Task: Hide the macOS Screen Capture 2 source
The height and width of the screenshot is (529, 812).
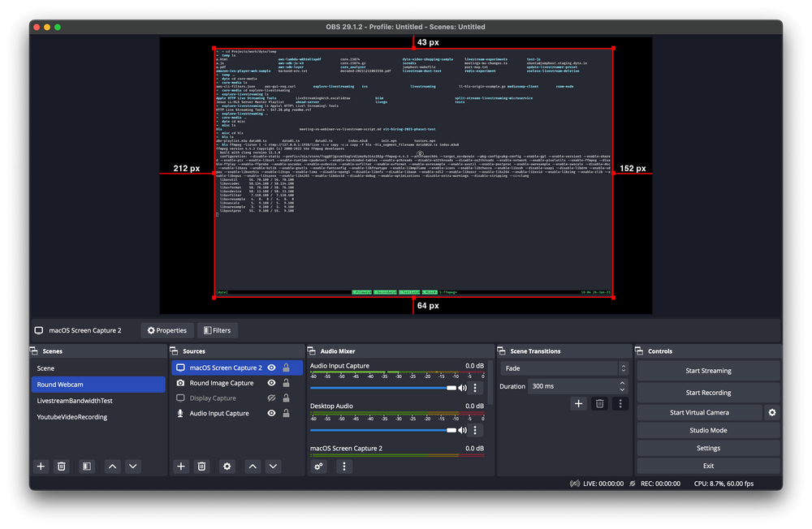Action: (x=271, y=368)
